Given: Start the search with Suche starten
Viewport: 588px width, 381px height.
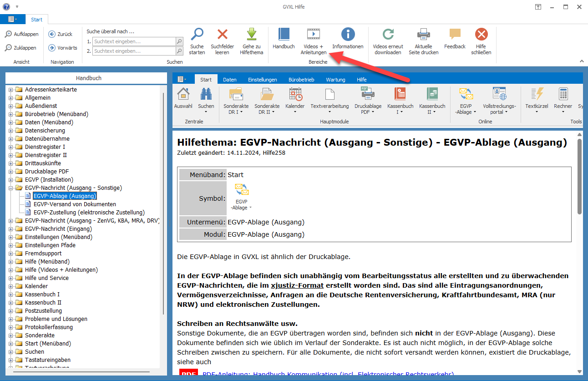Looking at the screenshot, I should [x=197, y=41].
